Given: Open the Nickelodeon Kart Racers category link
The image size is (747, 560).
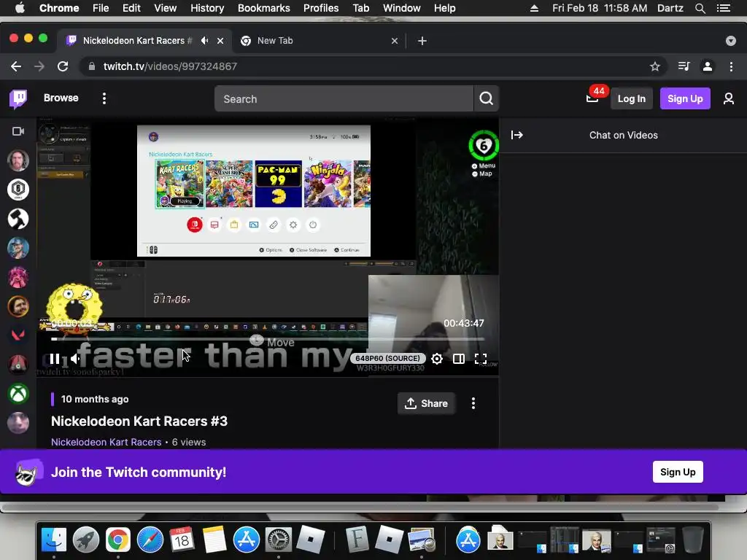Looking at the screenshot, I should pos(107,442).
